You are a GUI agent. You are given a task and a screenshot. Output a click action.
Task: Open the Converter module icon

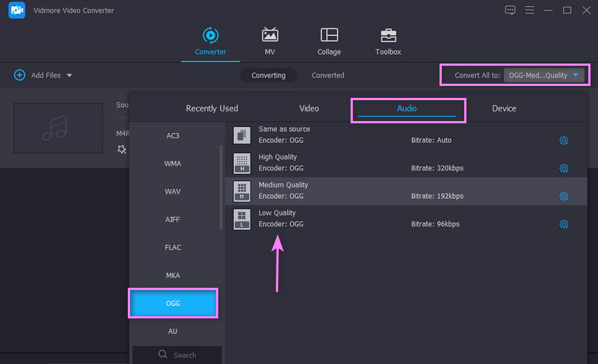pyautogui.click(x=210, y=35)
